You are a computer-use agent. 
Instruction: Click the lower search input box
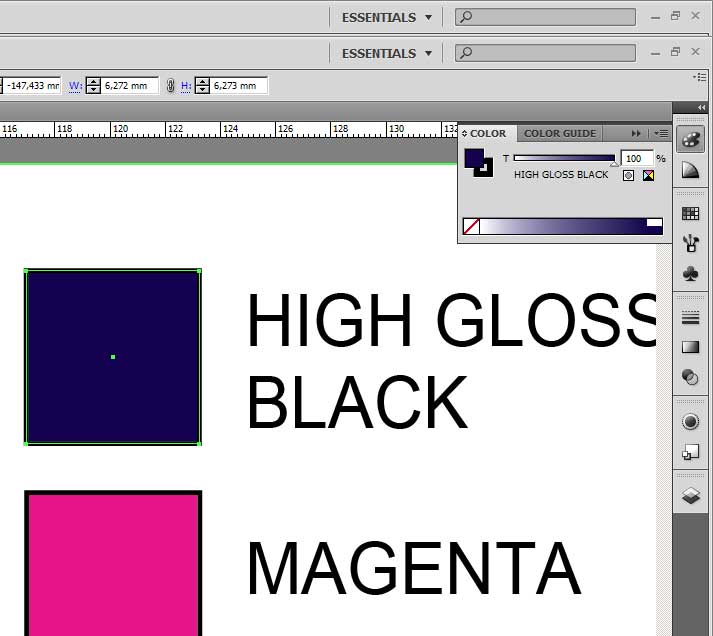(545, 53)
